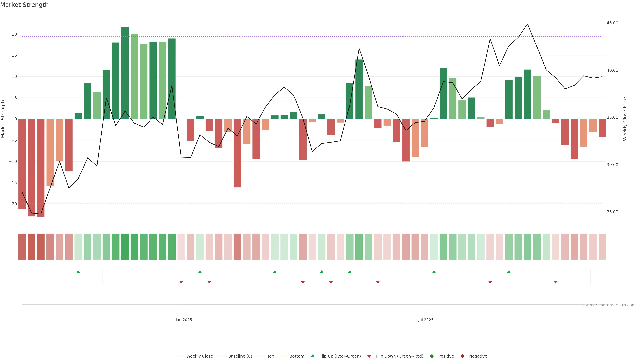Click the Jul 2025 axis label
The height and width of the screenshot is (362, 644).
click(426, 320)
